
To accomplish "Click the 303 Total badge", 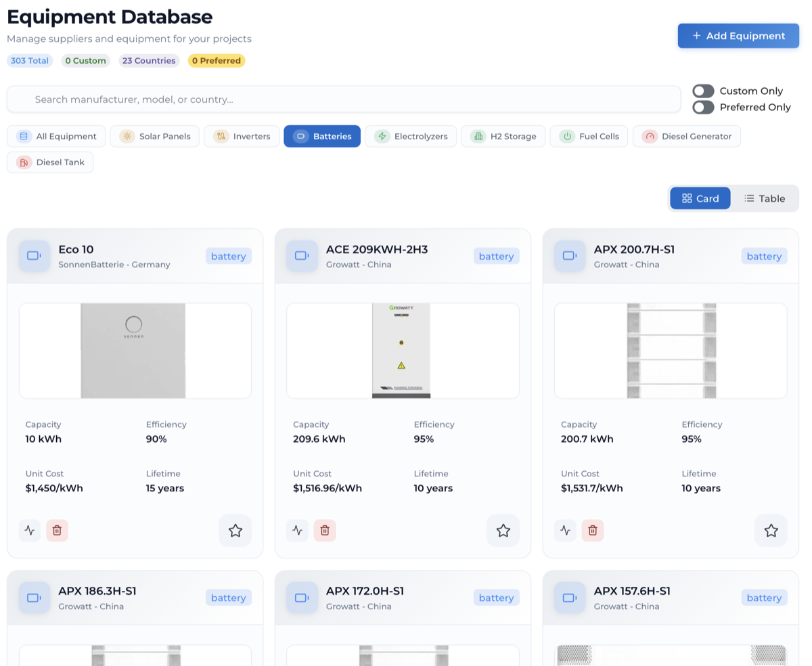I will point(30,61).
